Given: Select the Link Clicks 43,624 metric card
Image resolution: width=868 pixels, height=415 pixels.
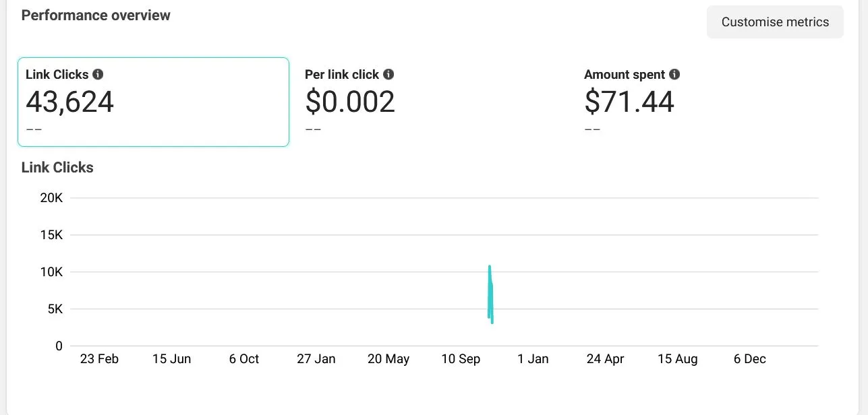Looking at the screenshot, I should [x=153, y=102].
